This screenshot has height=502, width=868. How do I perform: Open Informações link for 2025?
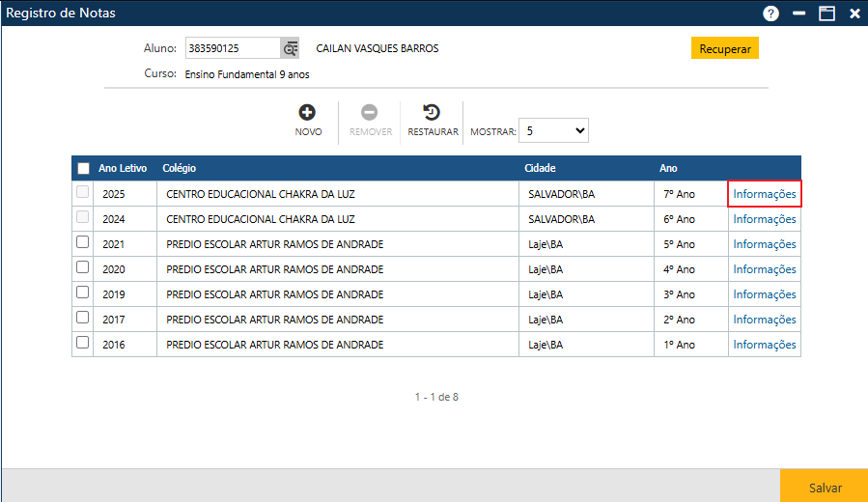tap(765, 194)
